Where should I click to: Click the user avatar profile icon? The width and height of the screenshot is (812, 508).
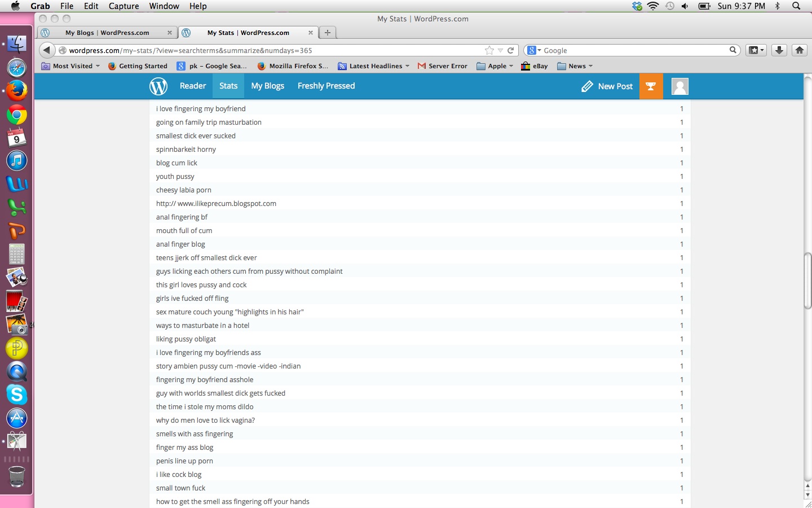pyautogui.click(x=679, y=86)
